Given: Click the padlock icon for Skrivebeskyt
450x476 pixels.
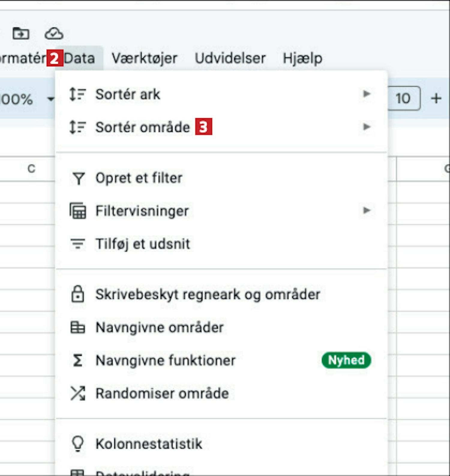Looking at the screenshot, I should pos(78,294).
